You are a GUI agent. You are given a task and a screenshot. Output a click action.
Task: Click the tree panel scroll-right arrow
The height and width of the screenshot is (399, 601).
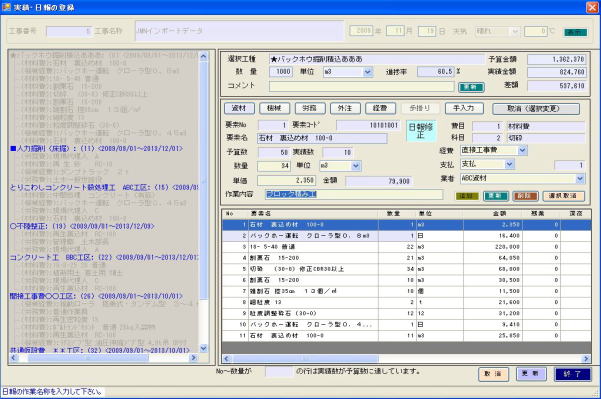(x=194, y=358)
